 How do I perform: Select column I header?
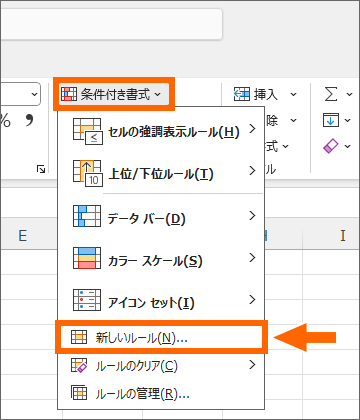343,236
